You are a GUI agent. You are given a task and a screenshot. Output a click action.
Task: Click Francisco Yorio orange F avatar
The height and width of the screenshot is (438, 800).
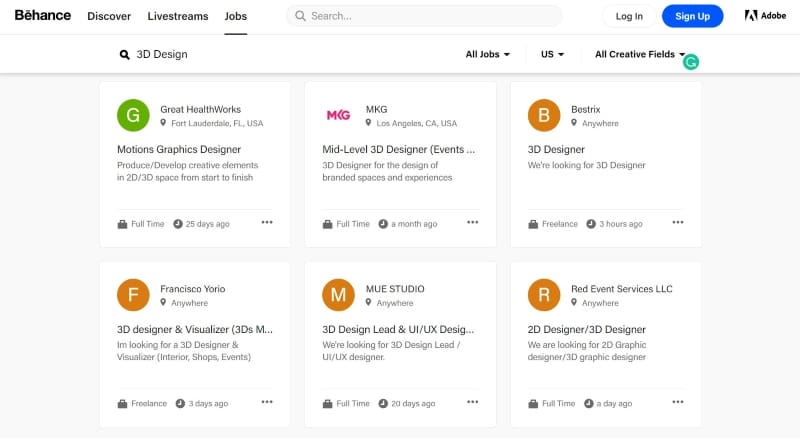click(x=133, y=295)
